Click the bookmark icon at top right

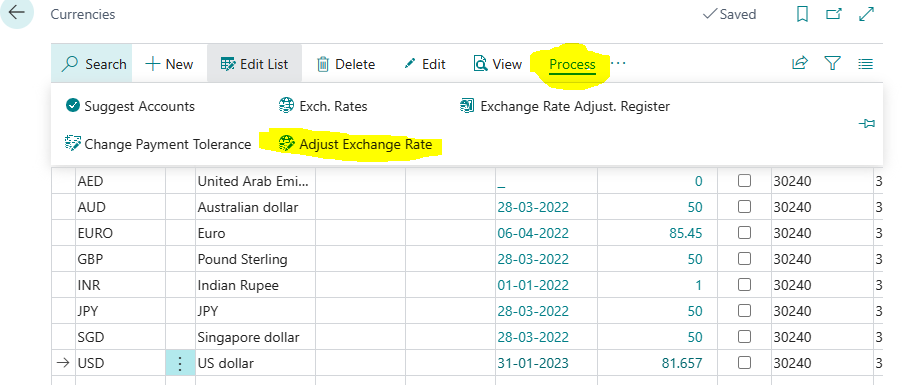(x=802, y=14)
